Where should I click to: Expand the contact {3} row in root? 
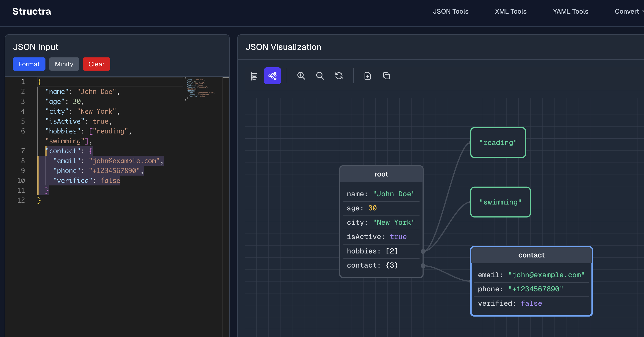[372, 265]
